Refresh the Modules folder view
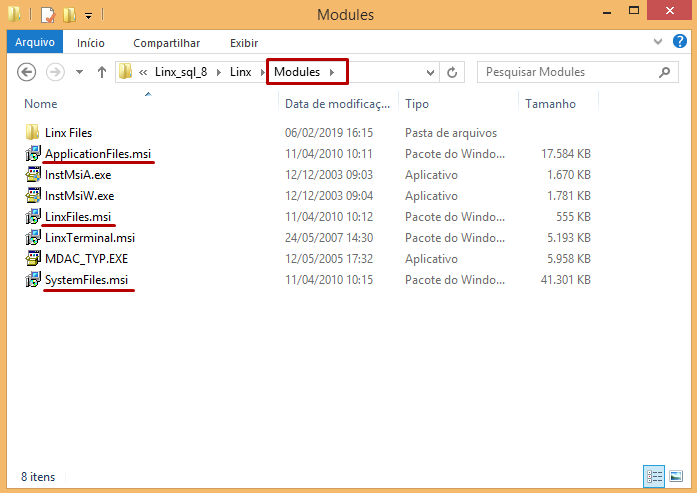The width and height of the screenshot is (697, 493). 452,72
